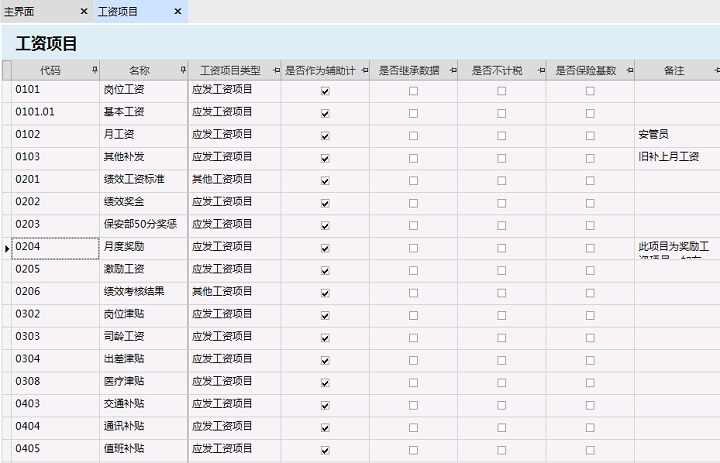The image size is (720, 463).
Task: Click remark cell 安管员
Action: 677,136
